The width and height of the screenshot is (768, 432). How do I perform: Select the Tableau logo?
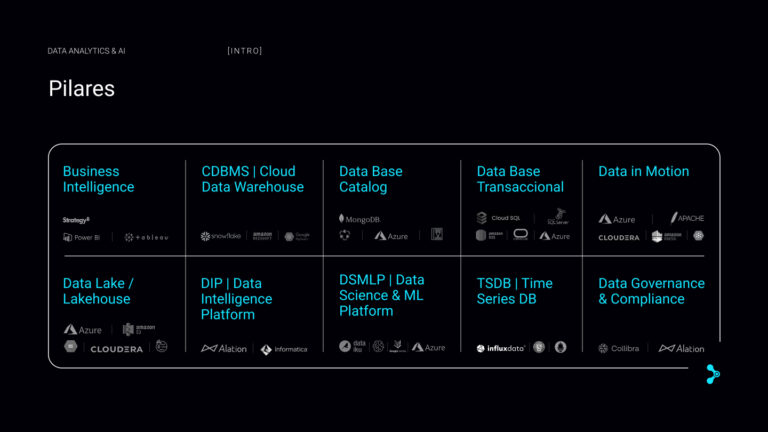coord(146,238)
